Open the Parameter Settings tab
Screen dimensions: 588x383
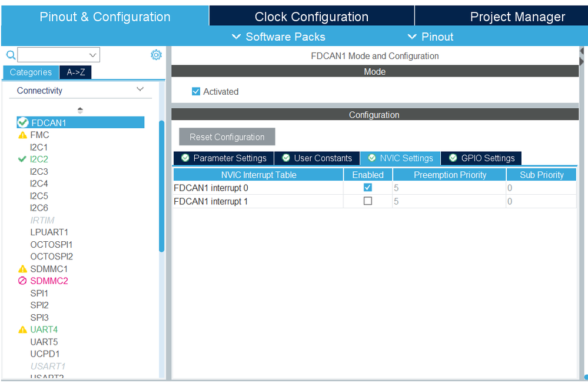click(x=224, y=158)
